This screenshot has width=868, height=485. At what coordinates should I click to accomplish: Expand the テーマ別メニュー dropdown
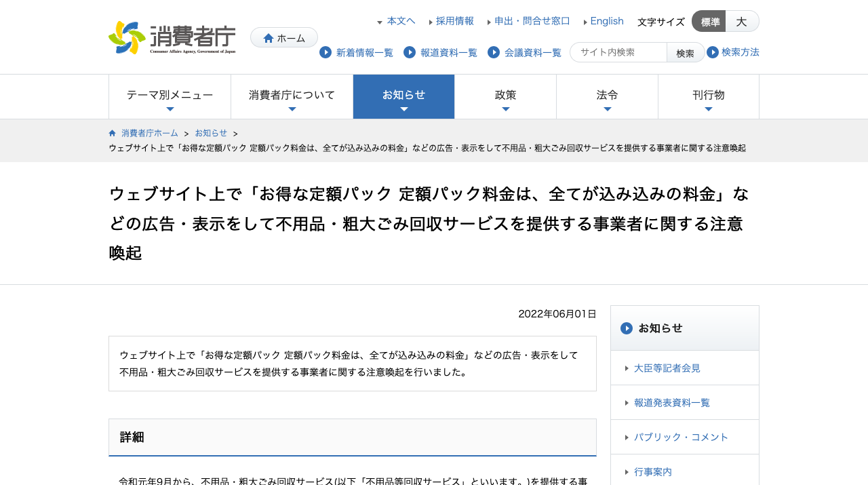click(x=170, y=97)
